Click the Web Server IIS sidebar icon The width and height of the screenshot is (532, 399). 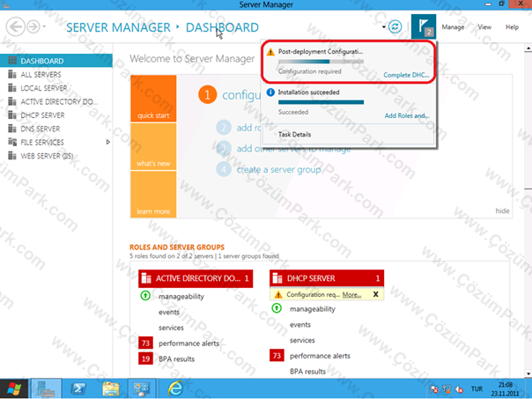click(x=12, y=156)
